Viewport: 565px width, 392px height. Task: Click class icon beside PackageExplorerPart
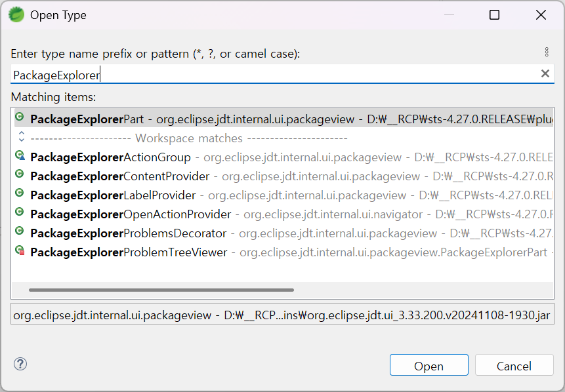point(20,117)
